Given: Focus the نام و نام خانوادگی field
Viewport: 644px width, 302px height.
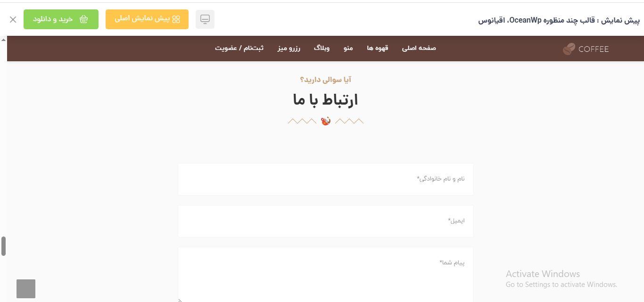Looking at the screenshot, I should 325,179.
